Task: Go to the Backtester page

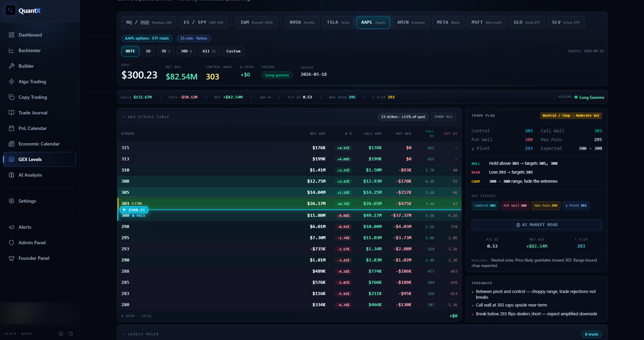Action: [39, 50]
